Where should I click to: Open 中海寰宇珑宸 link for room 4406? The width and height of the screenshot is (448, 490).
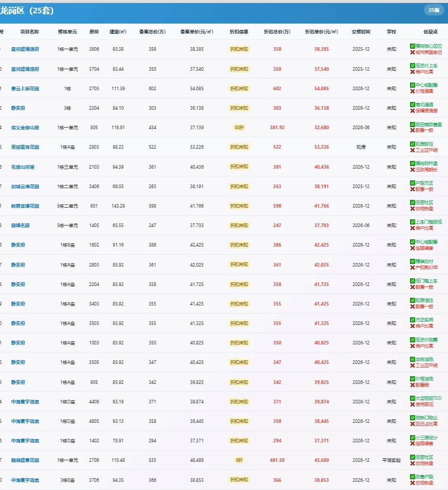[x=25, y=401]
